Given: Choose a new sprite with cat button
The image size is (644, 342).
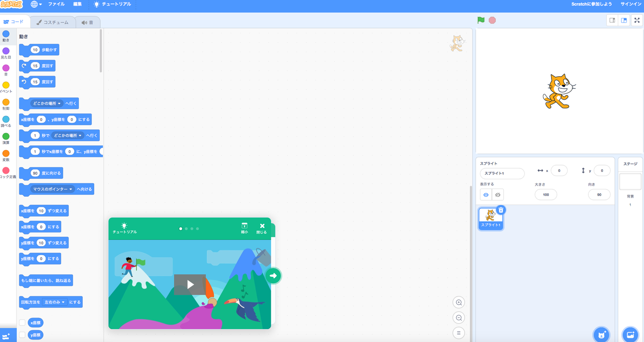Looking at the screenshot, I should (601, 334).
